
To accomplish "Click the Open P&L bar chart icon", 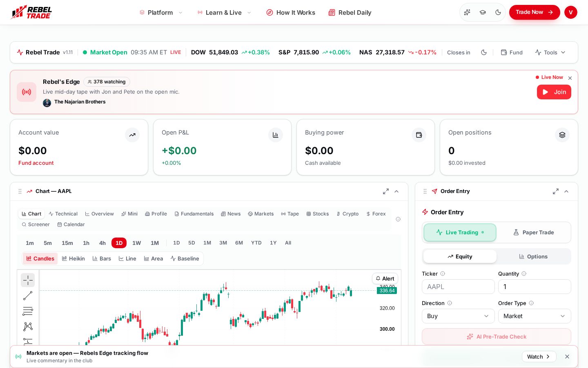I will (x=276, y=135).
